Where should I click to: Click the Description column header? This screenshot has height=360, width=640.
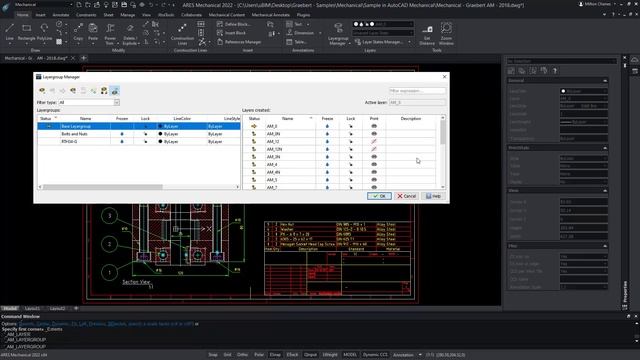click(x=411, y=118)
